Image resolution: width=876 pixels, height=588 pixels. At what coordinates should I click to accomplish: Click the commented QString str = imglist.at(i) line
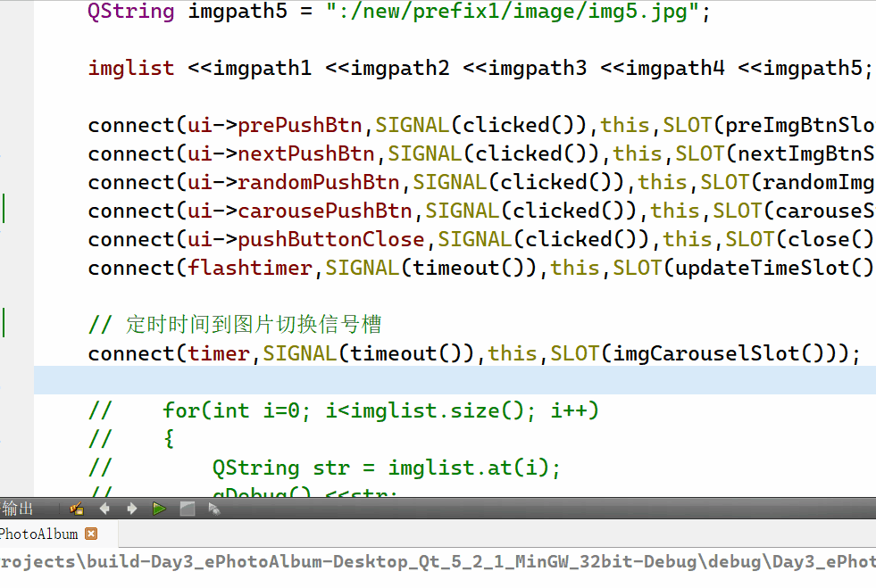[324, 468]
